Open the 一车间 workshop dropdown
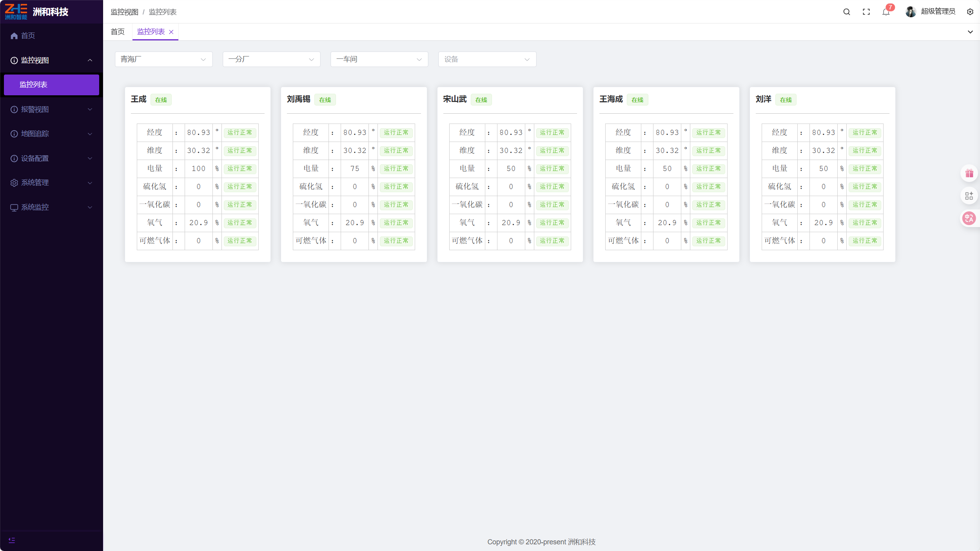The height and width of the screenshot is (551, 980). coord(379,59)
